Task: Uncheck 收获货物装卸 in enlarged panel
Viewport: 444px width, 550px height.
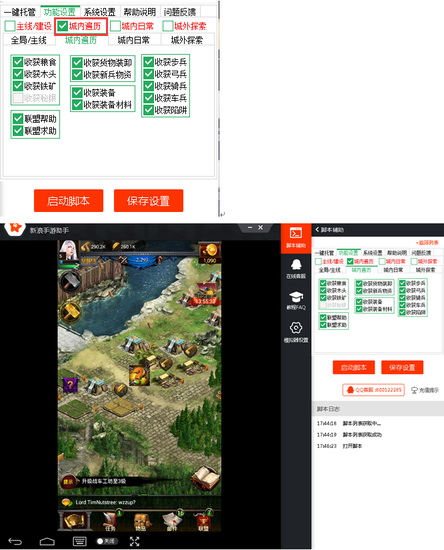Action: click(77, 63)
